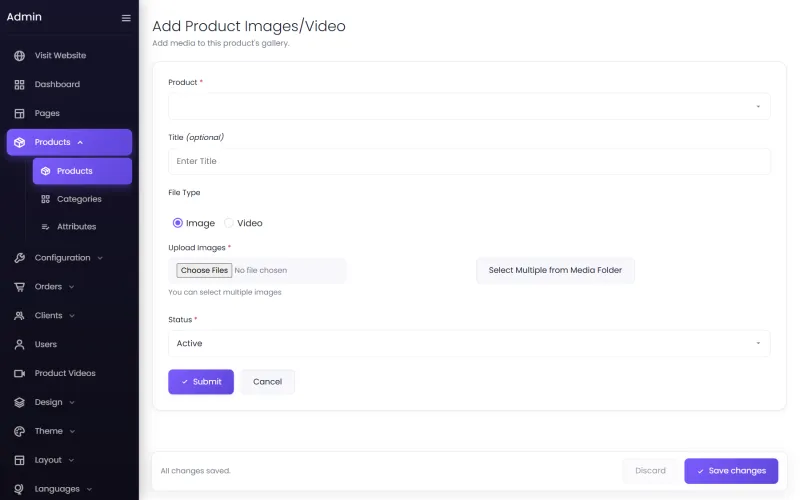
Task: Open the Status dropdown showing Active
Action: click(x=469, y=343)
